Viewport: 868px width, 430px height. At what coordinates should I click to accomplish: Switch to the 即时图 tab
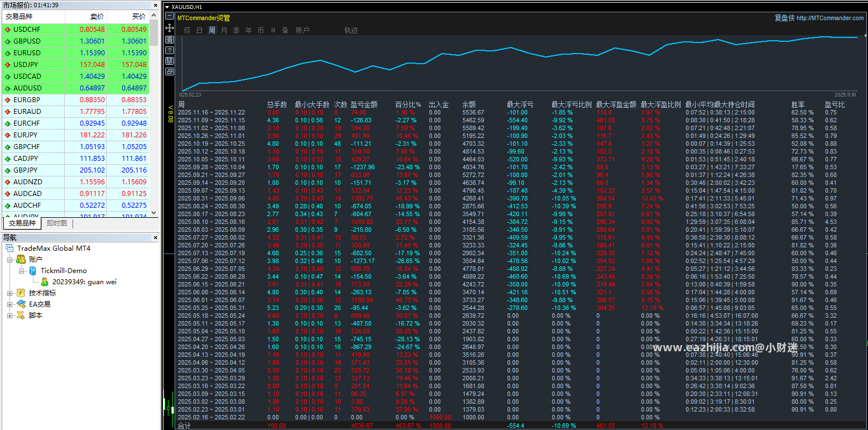(x=56, y=223)
